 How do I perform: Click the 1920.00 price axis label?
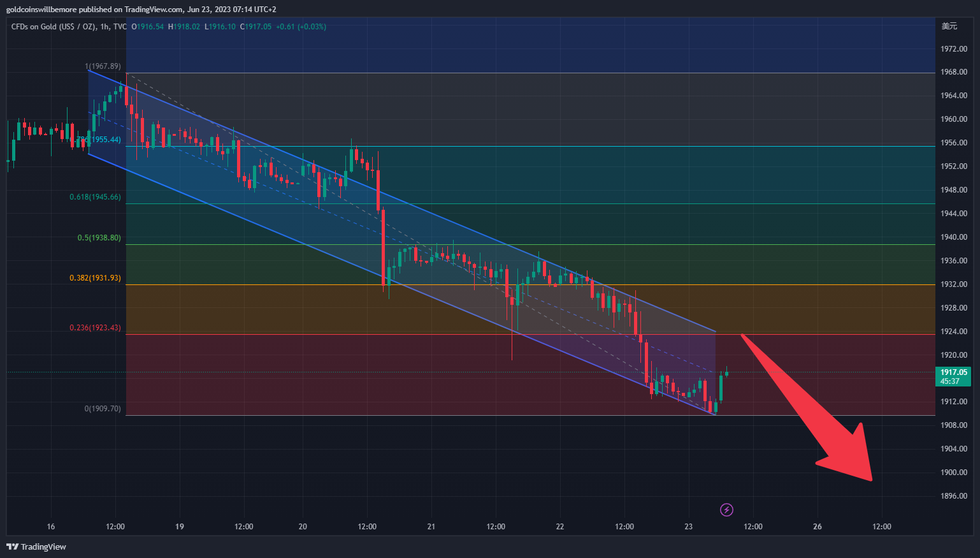[954, 355]
